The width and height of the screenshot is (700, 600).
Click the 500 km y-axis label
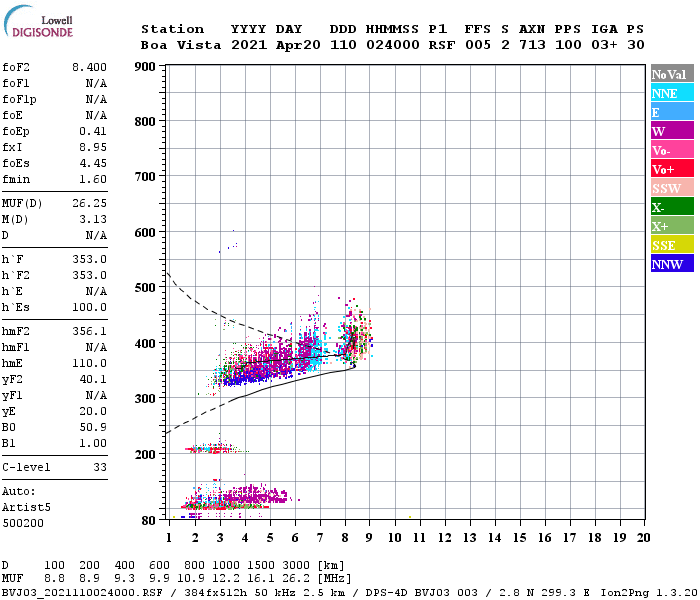point(145,288)
